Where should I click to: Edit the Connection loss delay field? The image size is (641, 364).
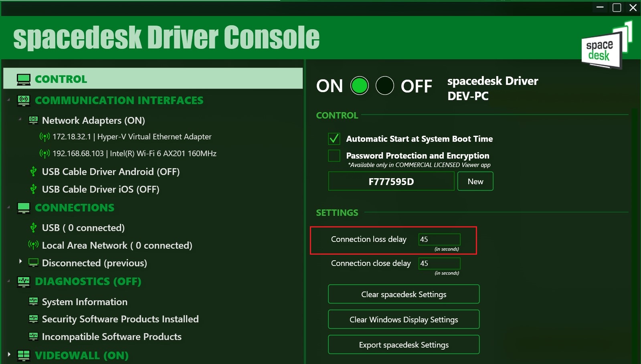[439, 239]
